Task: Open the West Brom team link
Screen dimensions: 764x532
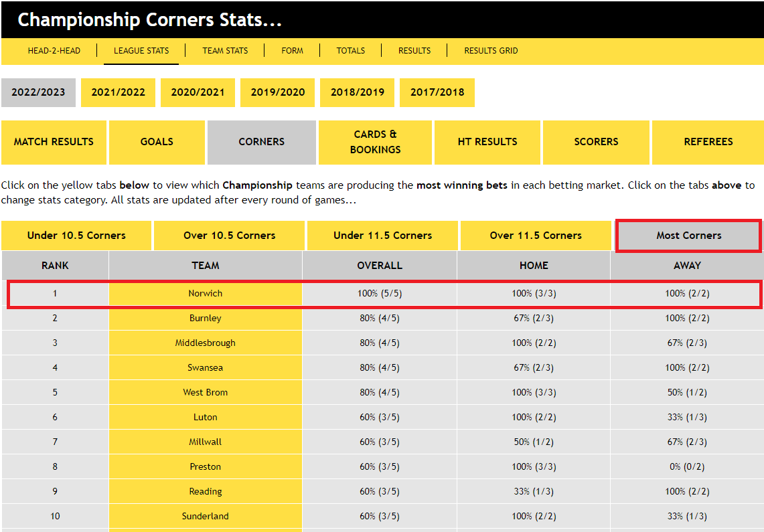Action: 205,393
